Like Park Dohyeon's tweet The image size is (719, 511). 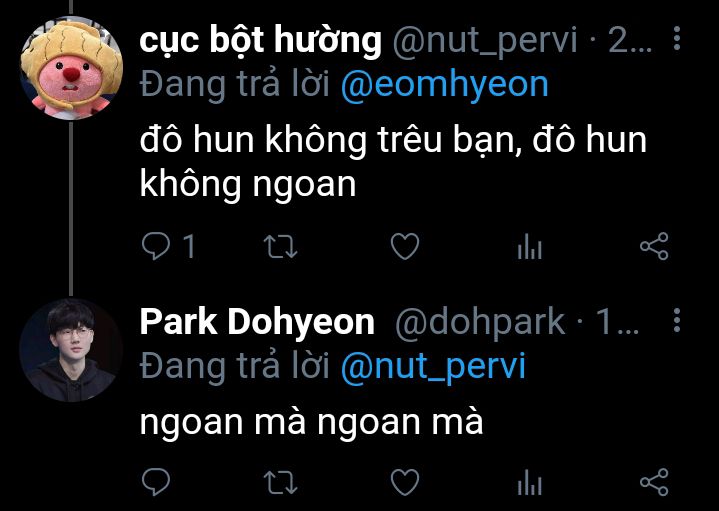pyautogui.click(x=405, y=482)
